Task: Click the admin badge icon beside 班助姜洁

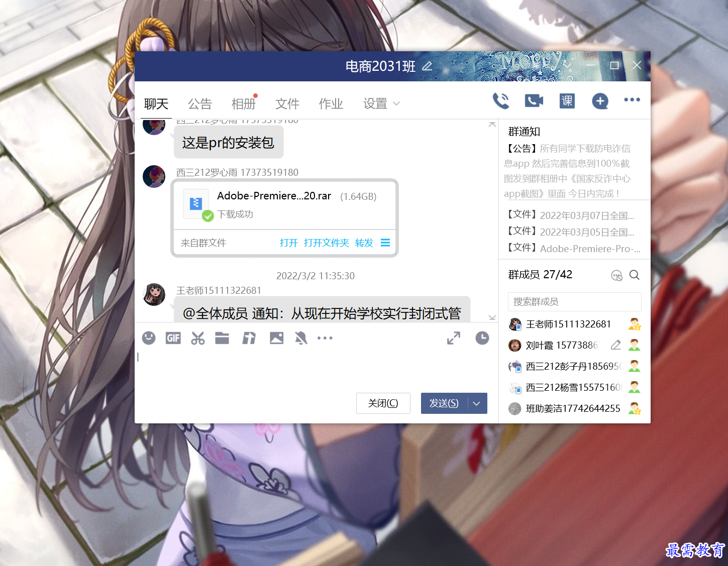Action: (x=635, y=408)
